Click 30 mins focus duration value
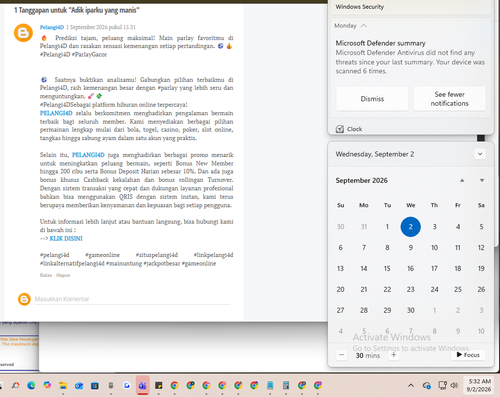 click(x=368, y=355)
